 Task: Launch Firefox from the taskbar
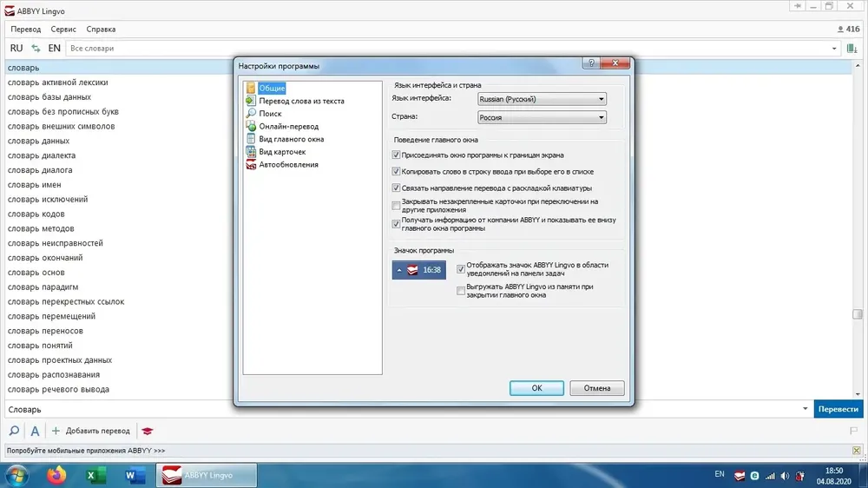pyautogui.click(x=56, y=475)
